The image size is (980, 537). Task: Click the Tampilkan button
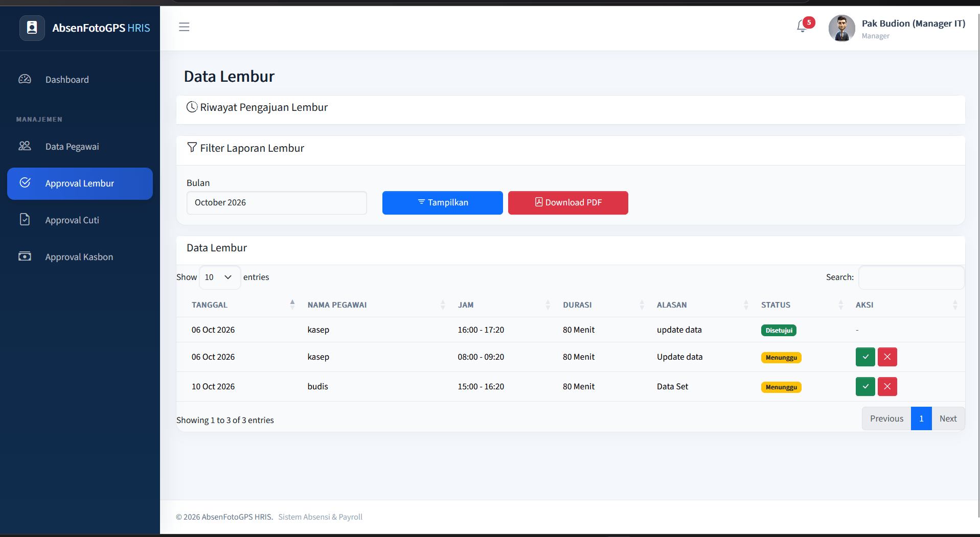[x=443, y=203]
